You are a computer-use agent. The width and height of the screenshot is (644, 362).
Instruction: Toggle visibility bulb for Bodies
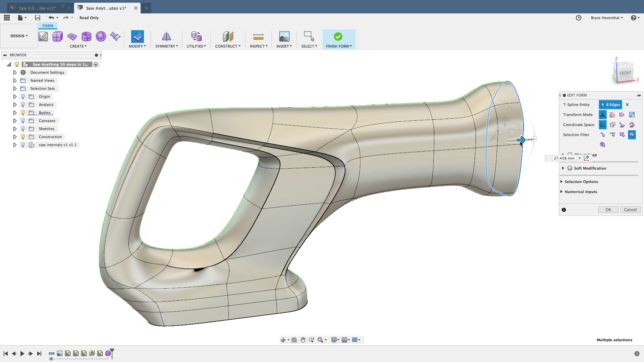coord(23,113)
